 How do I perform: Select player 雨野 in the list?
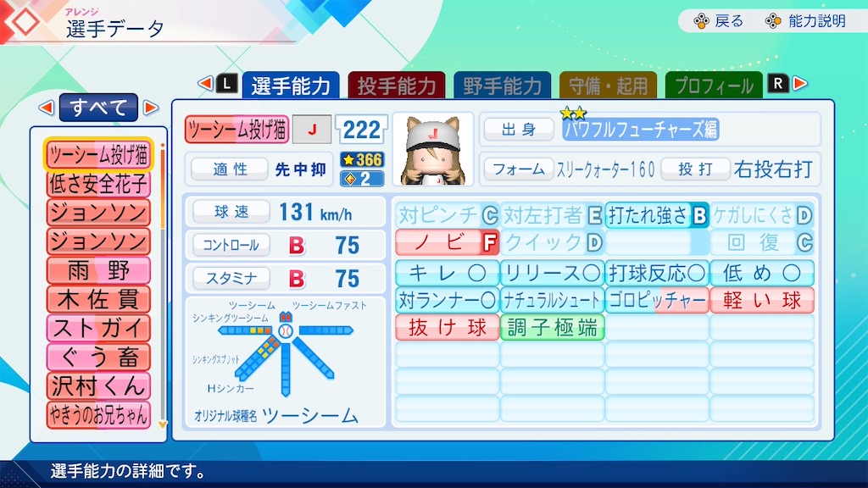click(x=98, y=270)
